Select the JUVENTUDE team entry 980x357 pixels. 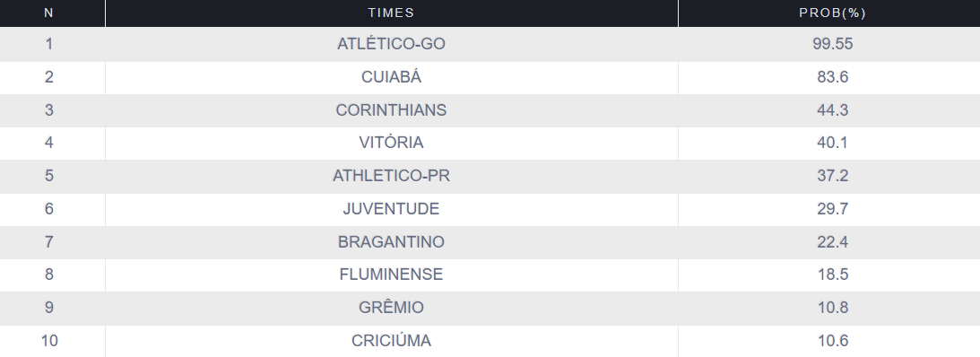(391, 209)
